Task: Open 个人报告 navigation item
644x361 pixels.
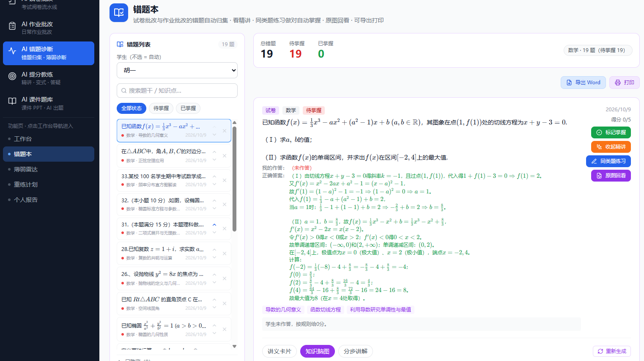Action: (49, 200)
